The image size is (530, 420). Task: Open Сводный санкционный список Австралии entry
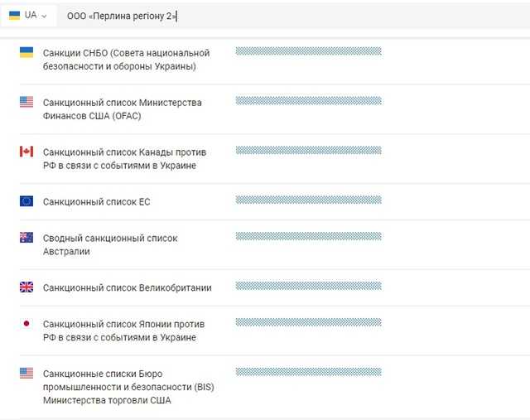point(110,245)
